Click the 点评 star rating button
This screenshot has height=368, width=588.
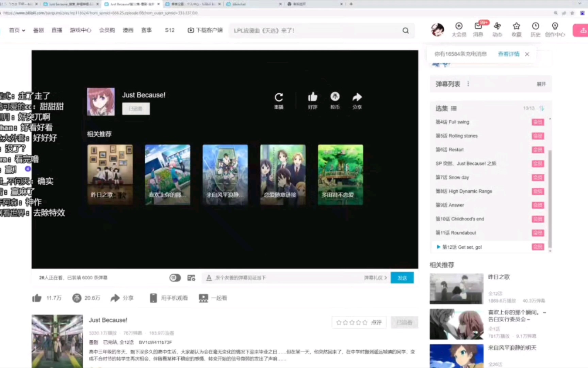tap(359, 322)
